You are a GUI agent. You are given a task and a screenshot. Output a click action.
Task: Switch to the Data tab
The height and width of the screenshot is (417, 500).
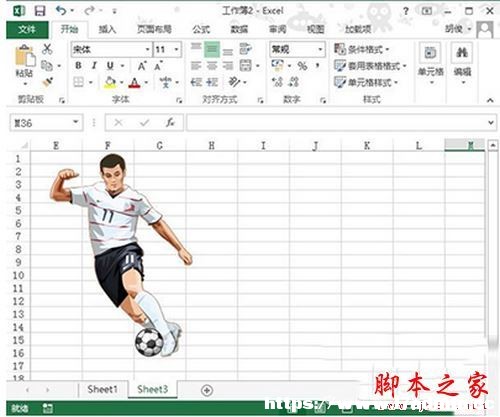coord(239,29)
